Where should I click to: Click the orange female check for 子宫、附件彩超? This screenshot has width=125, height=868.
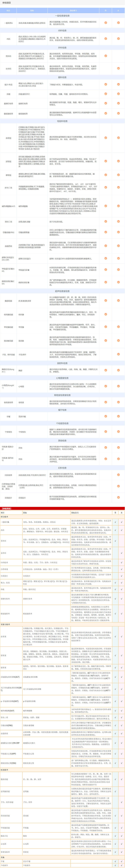pos(118,355)
